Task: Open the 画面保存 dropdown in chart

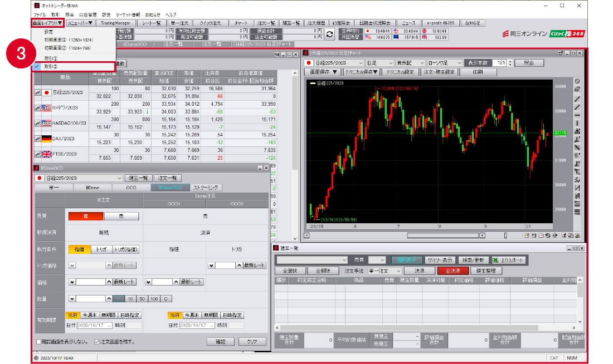Action: point(323,72)
